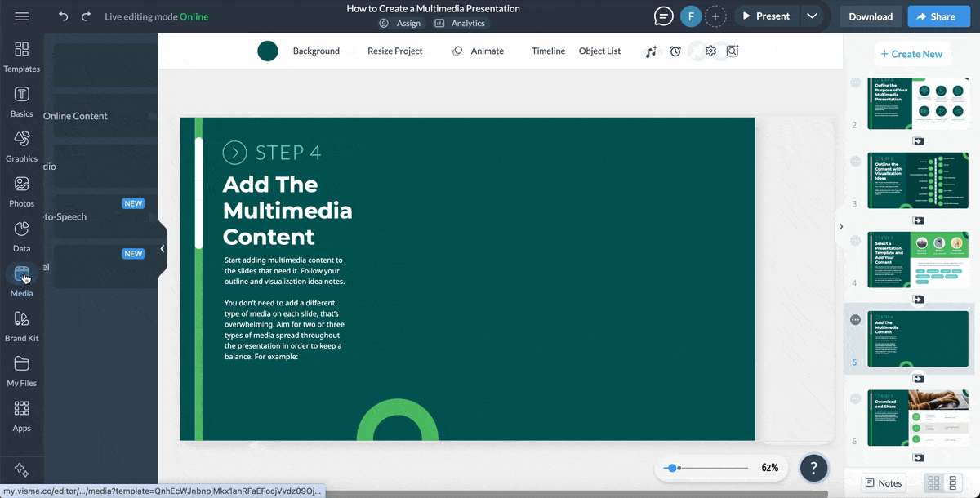Image resolution: width=980 pixels, height=498 pixels.
Task: Open the Object List
Action: point(600,51)
